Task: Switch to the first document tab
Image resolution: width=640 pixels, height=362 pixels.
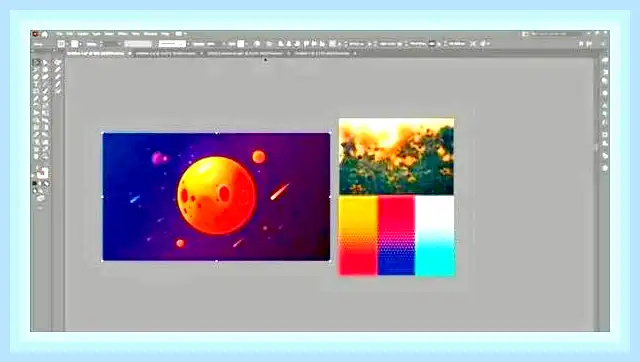Action: click(96, 53)
